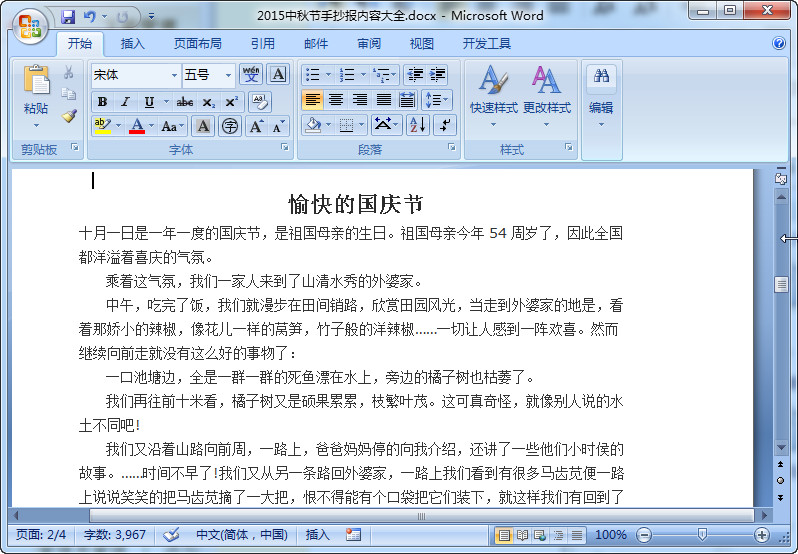798x554 pixels.
Task: Switch to Print Layout view
Action: pos(504,535)
